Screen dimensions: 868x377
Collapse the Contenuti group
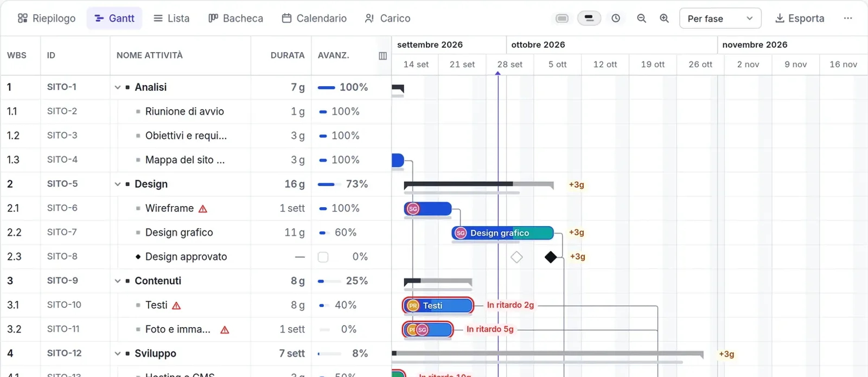tap(118, 281)
